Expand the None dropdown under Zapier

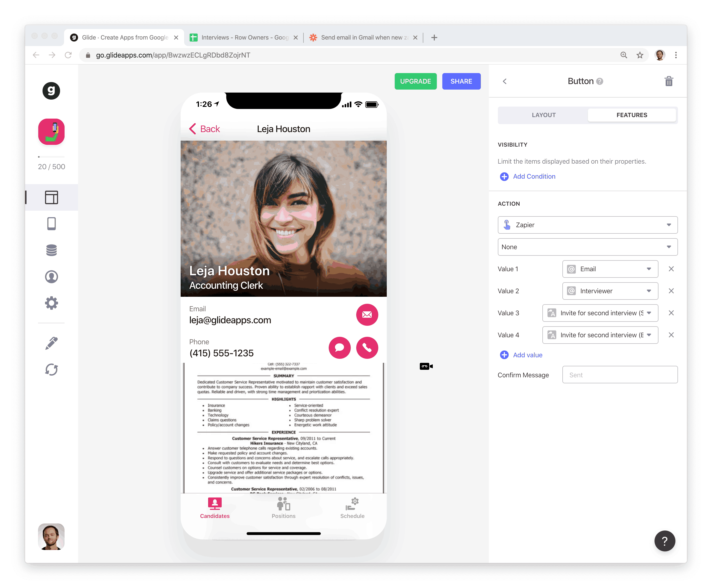tap(587, 247)
